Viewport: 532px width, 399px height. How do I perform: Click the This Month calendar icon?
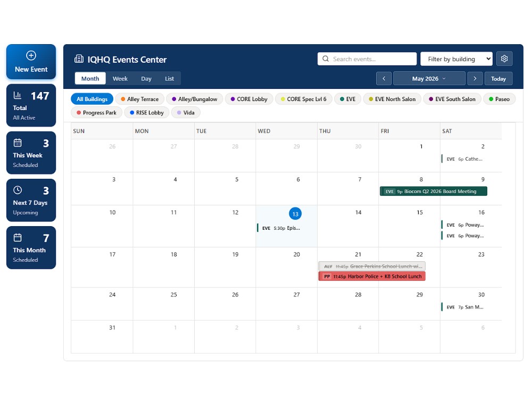point(18,237)
